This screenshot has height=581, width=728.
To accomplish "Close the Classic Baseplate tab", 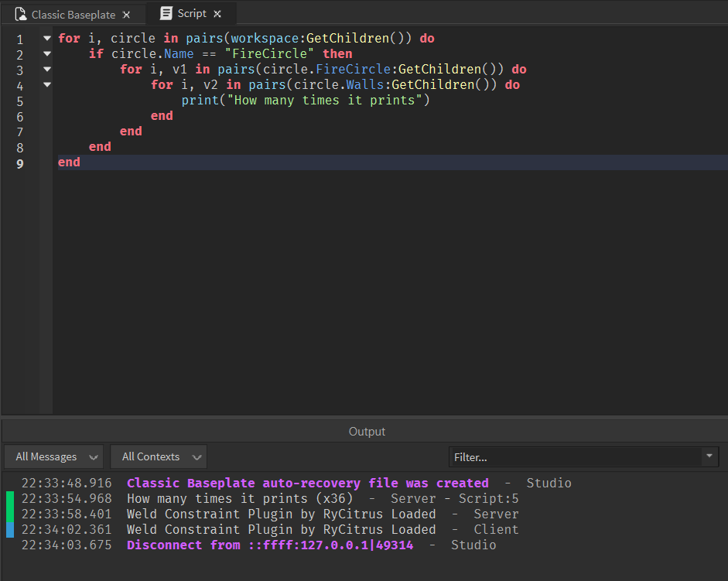I will tap(126, 13).
